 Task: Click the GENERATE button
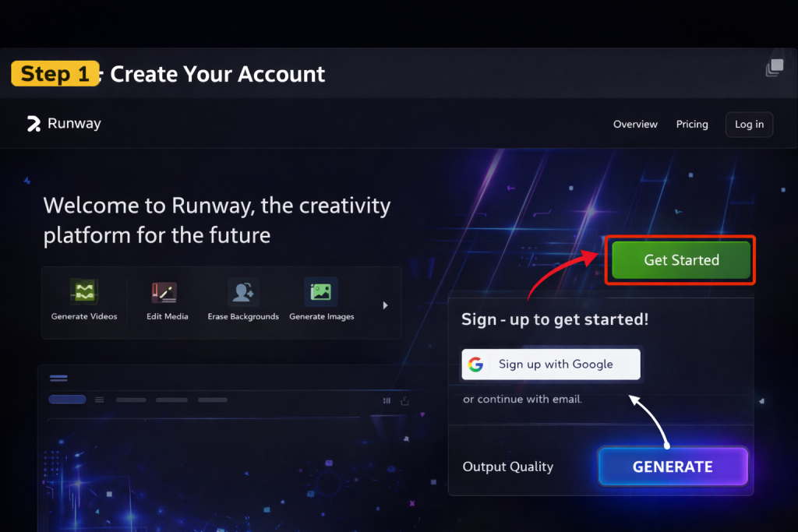pos(673,467)
